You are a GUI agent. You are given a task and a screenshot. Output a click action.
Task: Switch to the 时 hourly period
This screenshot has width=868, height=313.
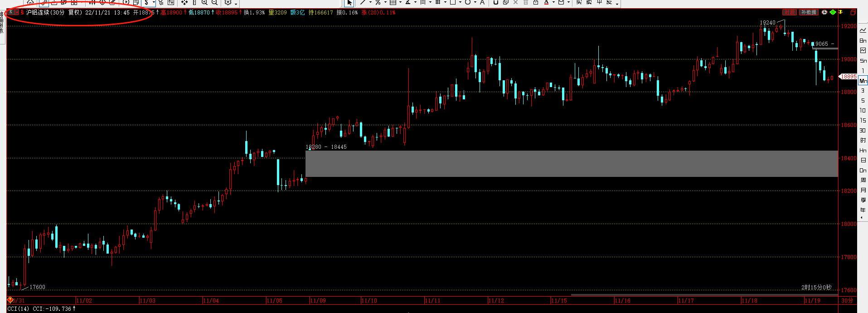point(863,140)
